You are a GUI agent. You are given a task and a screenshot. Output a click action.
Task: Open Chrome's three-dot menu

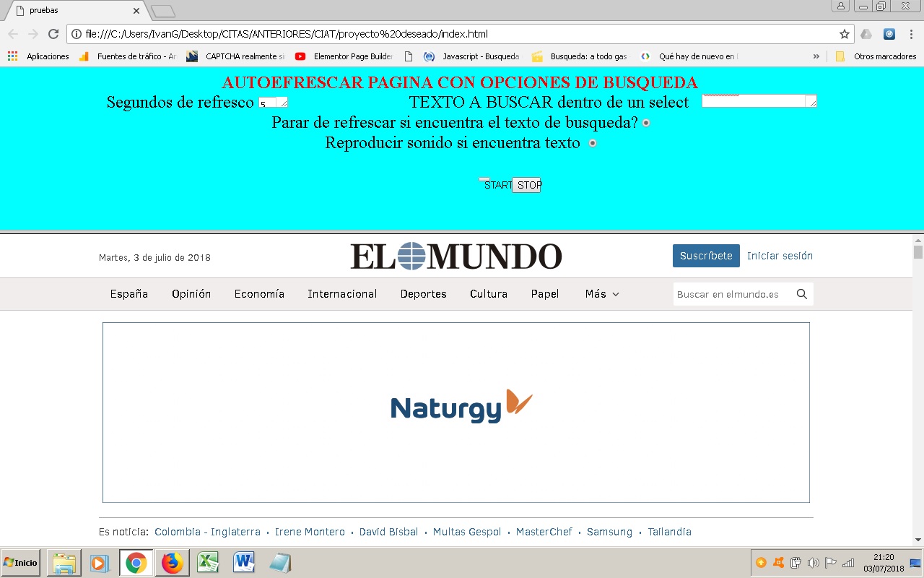[911, 34]
